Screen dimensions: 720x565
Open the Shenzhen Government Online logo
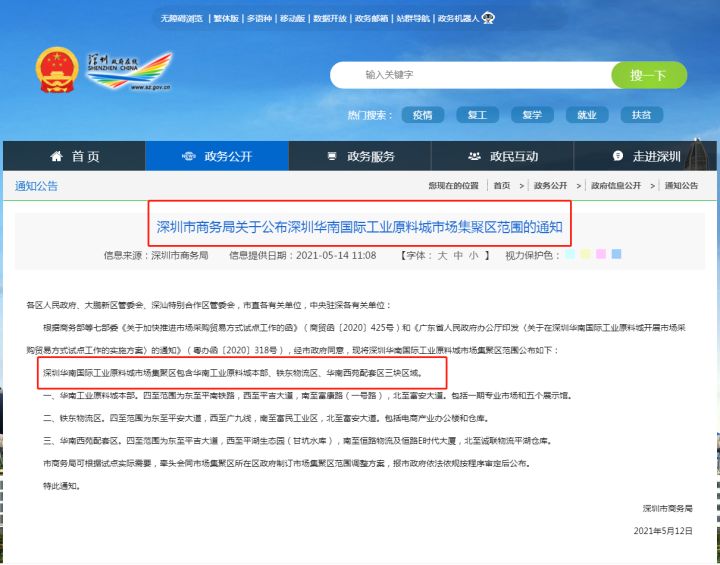pos(130,71)
